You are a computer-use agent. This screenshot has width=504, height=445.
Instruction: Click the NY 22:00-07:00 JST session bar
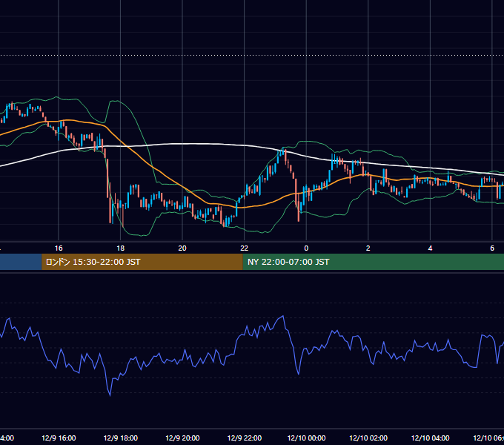pyautogui.click(x=373, y=262)
